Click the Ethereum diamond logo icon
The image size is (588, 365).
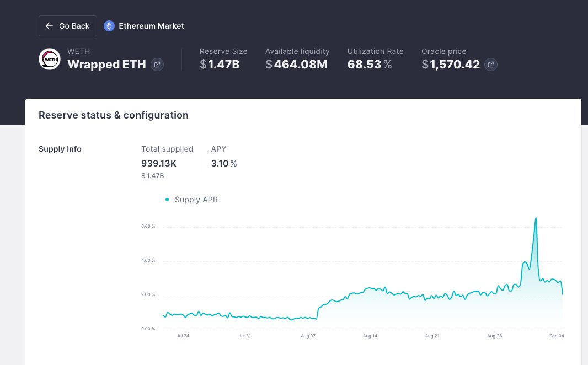109,26
